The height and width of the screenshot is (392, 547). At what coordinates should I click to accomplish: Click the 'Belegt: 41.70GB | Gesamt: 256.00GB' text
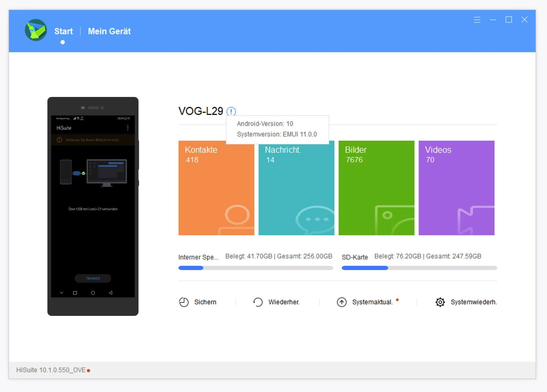tap(279, 256)
